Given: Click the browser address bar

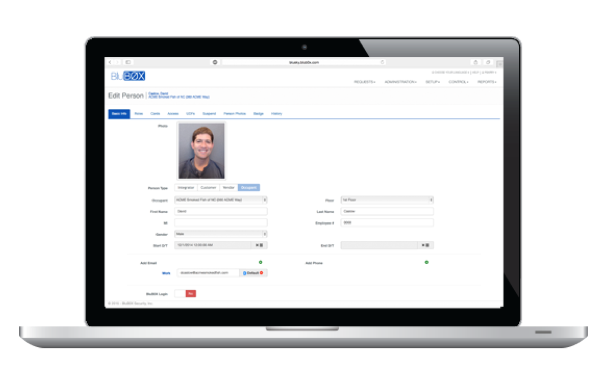Looking at the screenshot, I should 304,62.
